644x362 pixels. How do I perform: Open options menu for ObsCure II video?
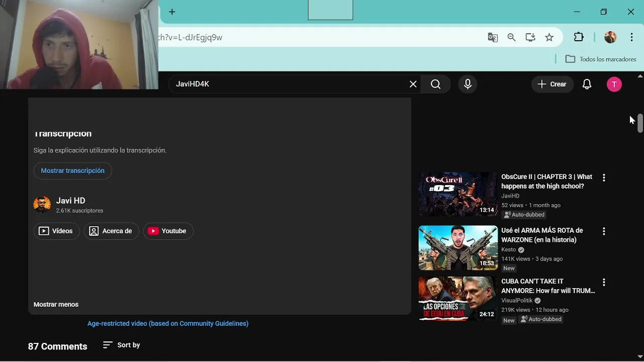click(604, 177)
